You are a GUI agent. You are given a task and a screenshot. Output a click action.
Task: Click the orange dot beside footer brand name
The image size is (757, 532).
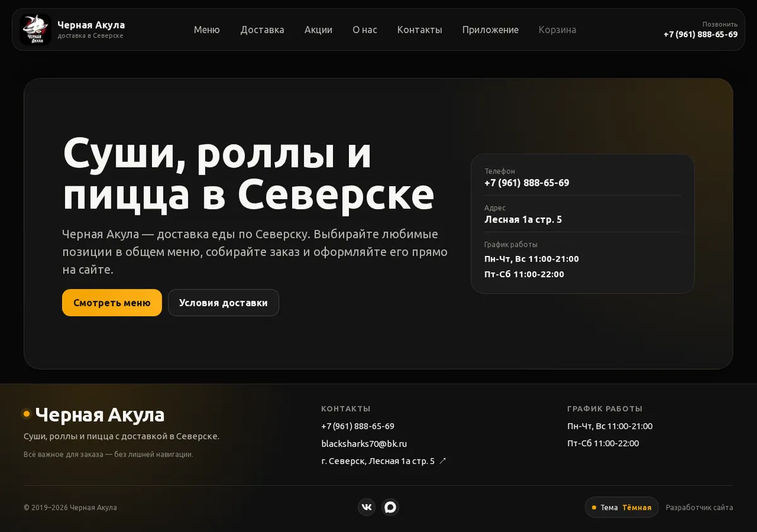(26, 414)
